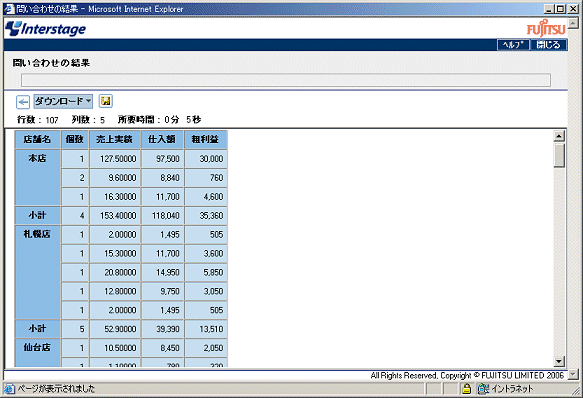Click the subtotal cell 13,510
The width and height of the screenshot is (583, 398).
pyautogui.click(x=206, y=329)
